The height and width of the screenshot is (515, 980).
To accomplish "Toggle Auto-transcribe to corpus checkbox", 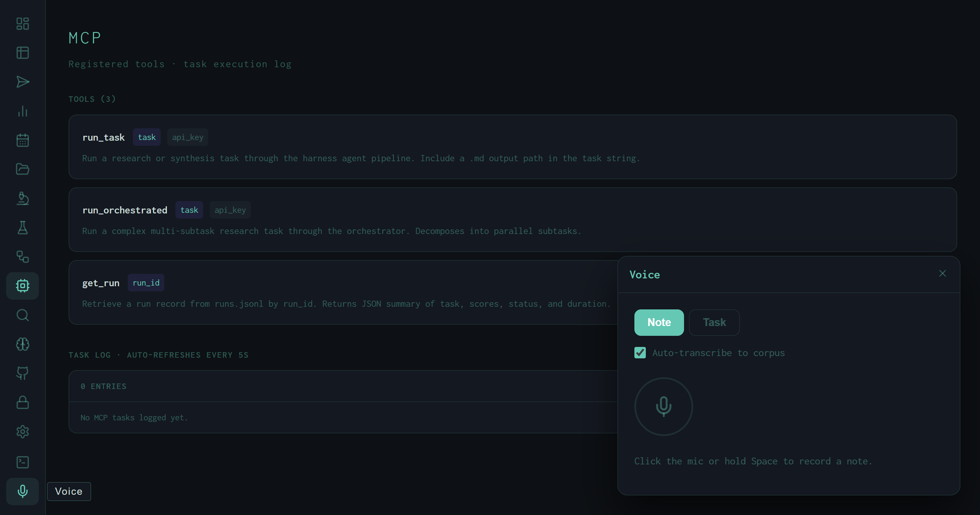I will (640, 353).
